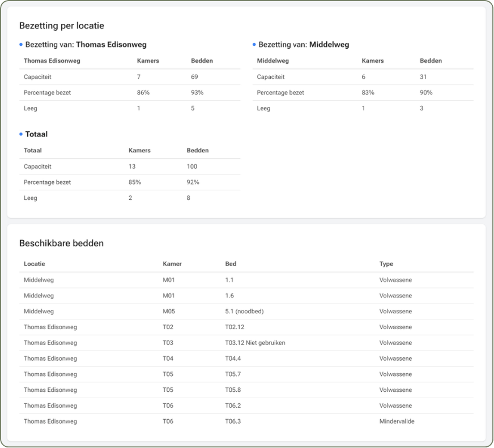Click the 1.6 bed in room M01
494x448 pixels.
229,296
